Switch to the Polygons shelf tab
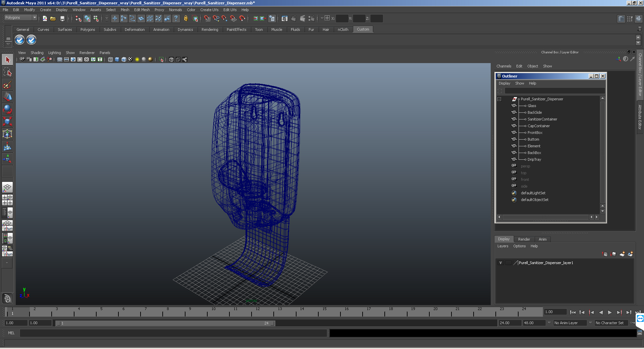The height and width of the screenshot is (349, 644). pos(88,30)
